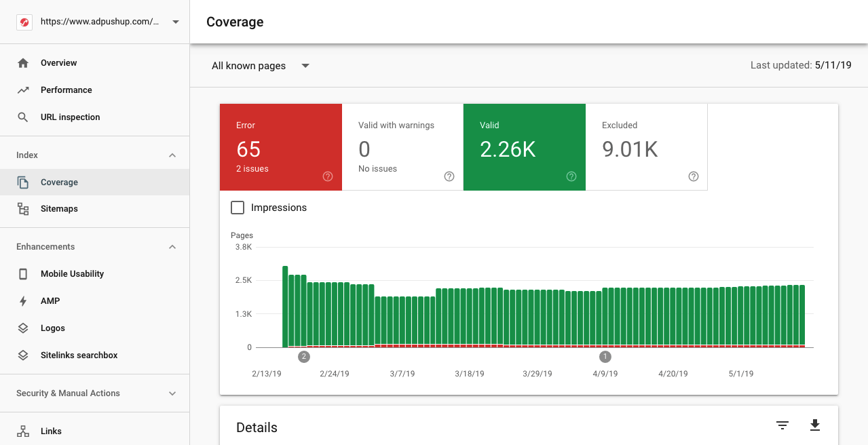868x445 pixels.
Task: Open the Sitemaps report
Action: [x=59, y=209]
